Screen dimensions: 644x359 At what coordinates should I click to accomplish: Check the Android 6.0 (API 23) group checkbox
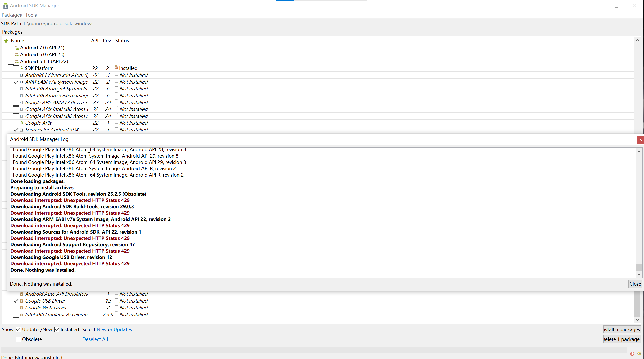pyautogui.click(x=11, y=54)
